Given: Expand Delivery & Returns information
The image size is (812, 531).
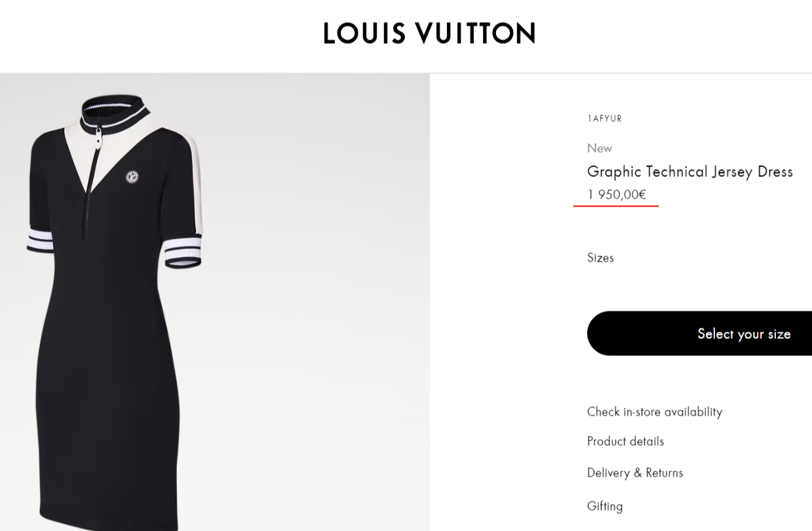Looking at the screenshot, I should [634, 473].
